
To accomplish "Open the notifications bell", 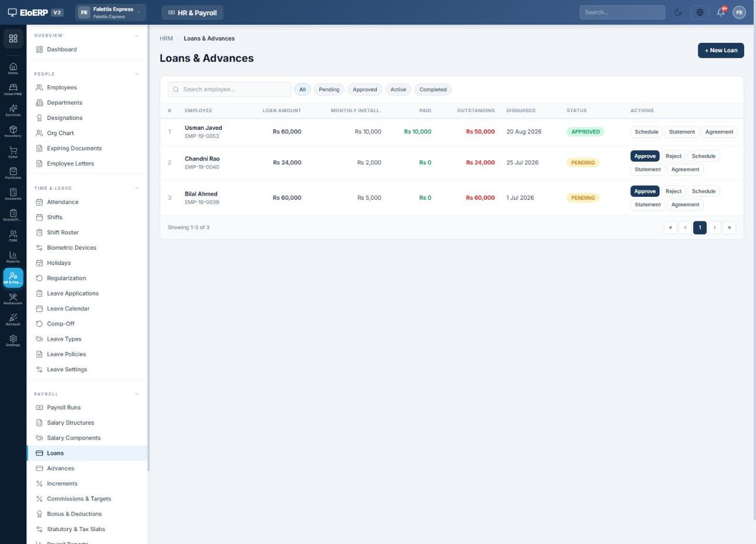I will pyautogui.click(x=721, y=12).
